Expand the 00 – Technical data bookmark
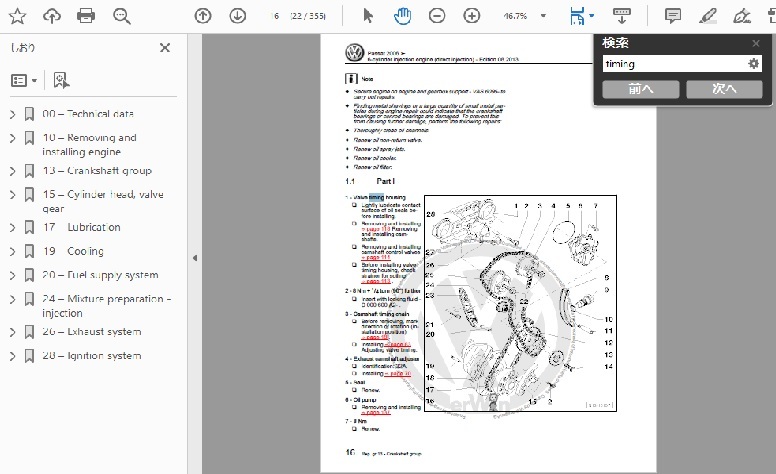The height and width of the screenshot is (474, 776). (12, 114)
